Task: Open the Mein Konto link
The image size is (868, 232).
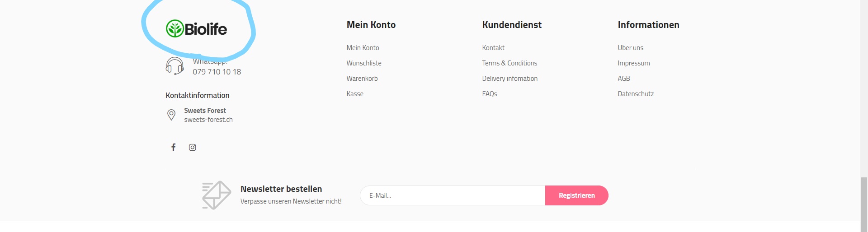Action: [363, 48]
